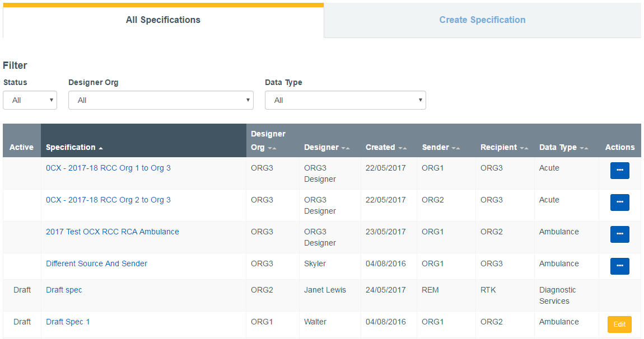Click Draft status in Draft spec row
644x339 pixels.
coord(22,290)
